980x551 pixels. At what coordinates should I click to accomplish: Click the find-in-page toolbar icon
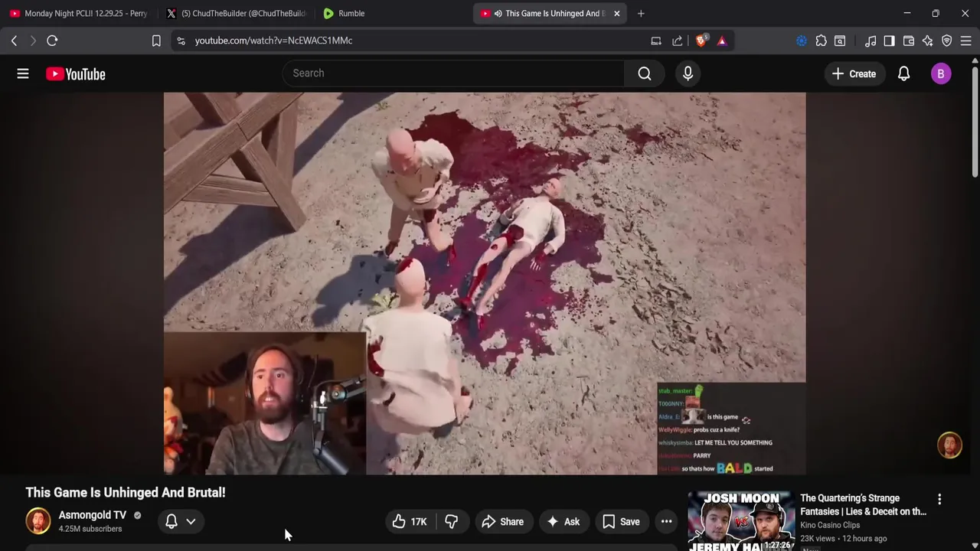pyautogui.click(x=840, y=41)
